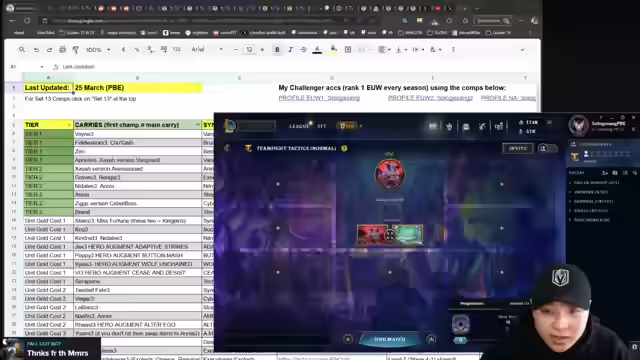Select 'Rhaast3 HERO AUGMENT ALTER EGO' cell
This screenshot has width=640, height=360.
point(137,324)
